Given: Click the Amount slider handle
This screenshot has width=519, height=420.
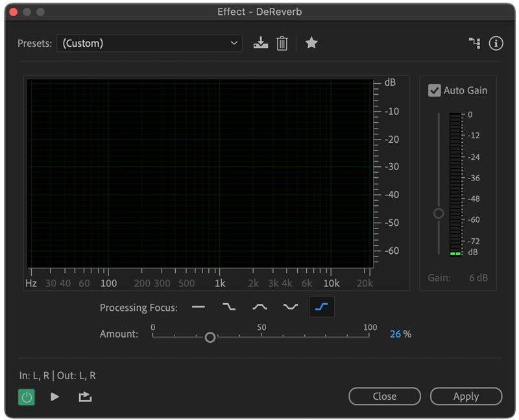Looking at the screenshot, I should click(x=210, y=337).
